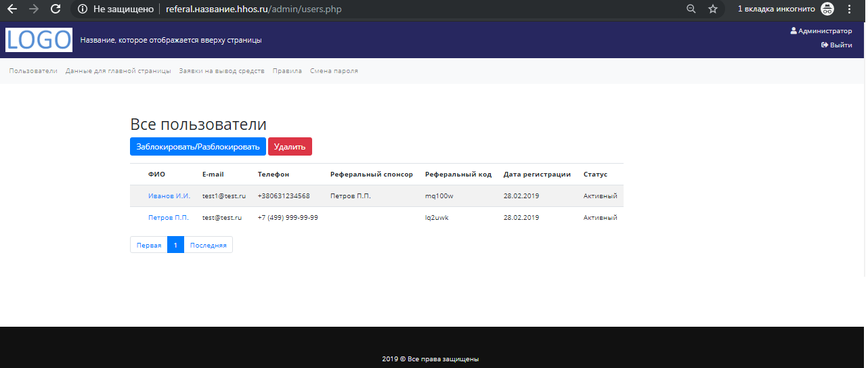Open the Правила menu item
This screenshot has width=868, height=368.
click(287, 71)
